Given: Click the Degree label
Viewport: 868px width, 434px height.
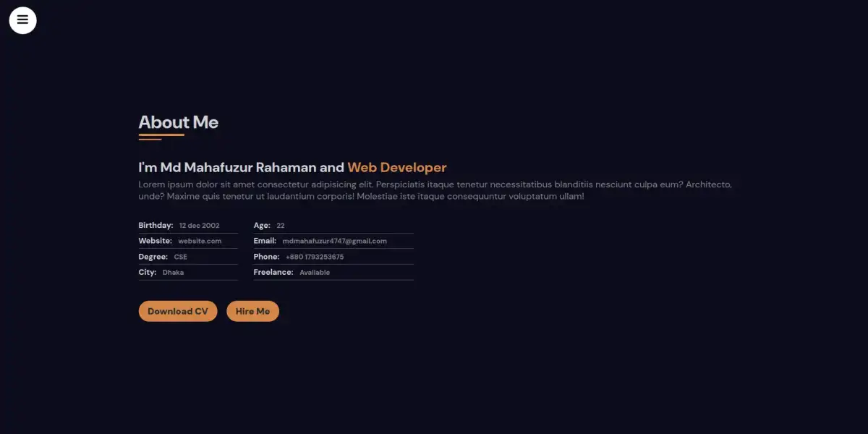Looking at the screenshot, I should pyautogui.click(x=153, y=257).
